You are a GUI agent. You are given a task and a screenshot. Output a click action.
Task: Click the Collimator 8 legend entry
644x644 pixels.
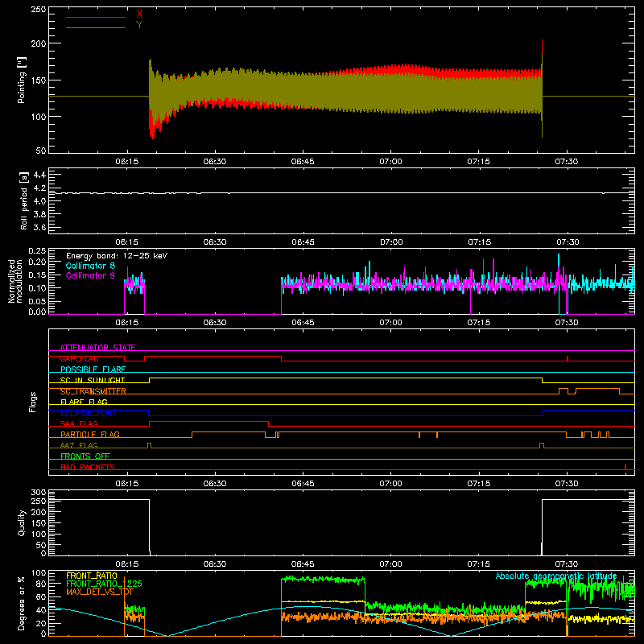click(90, 266)
